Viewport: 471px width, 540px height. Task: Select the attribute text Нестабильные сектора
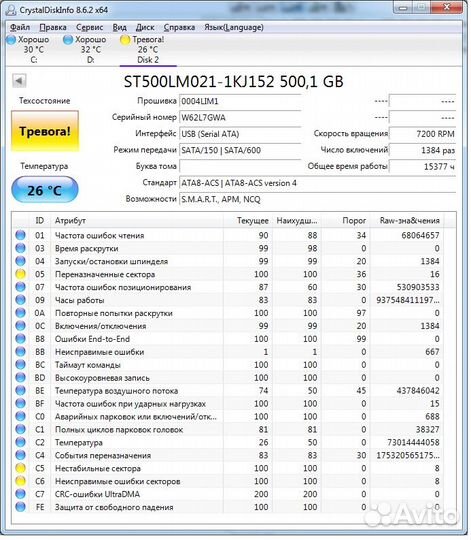click(98, 468)
